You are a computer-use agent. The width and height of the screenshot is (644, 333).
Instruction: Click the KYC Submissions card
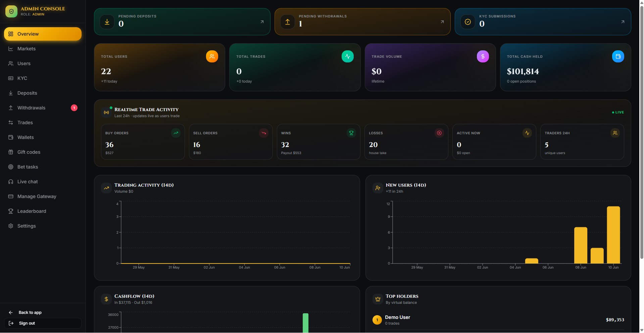543,22
